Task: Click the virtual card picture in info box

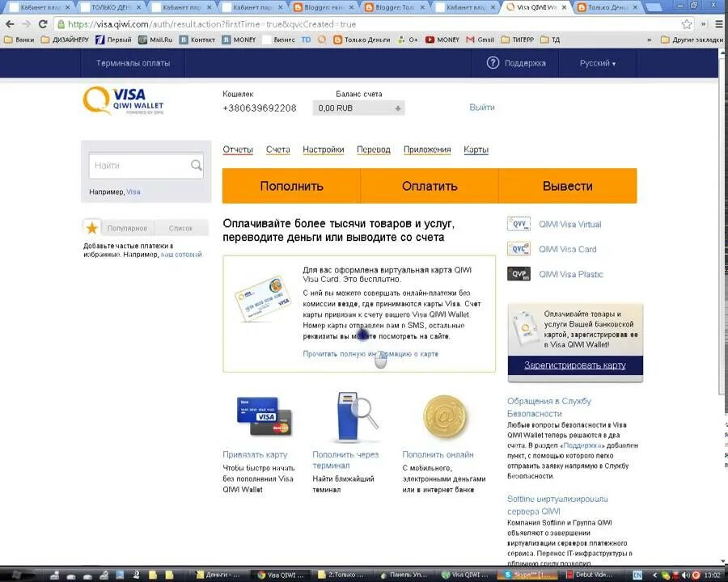Action: (x=263, y=298)
